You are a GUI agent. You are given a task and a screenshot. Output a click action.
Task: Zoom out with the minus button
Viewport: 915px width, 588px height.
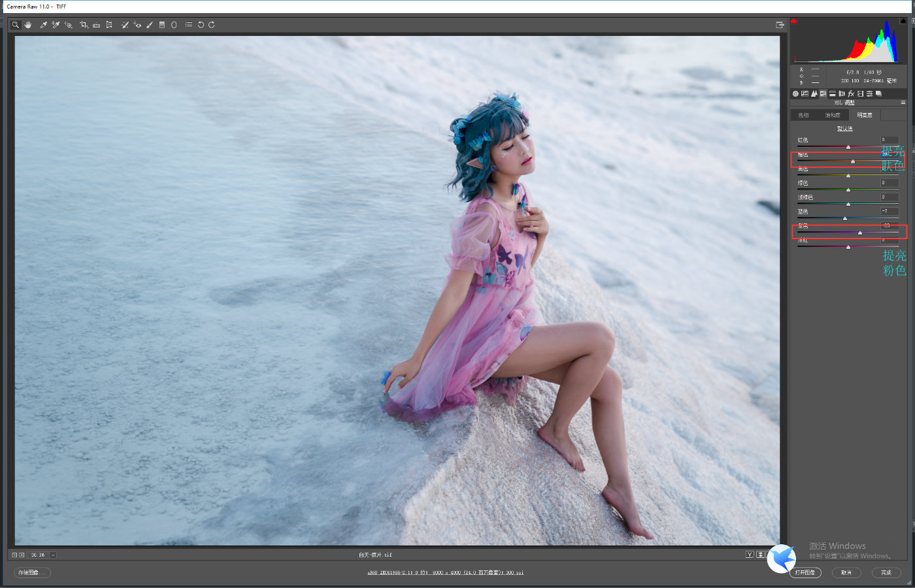(x=14, y=555)
